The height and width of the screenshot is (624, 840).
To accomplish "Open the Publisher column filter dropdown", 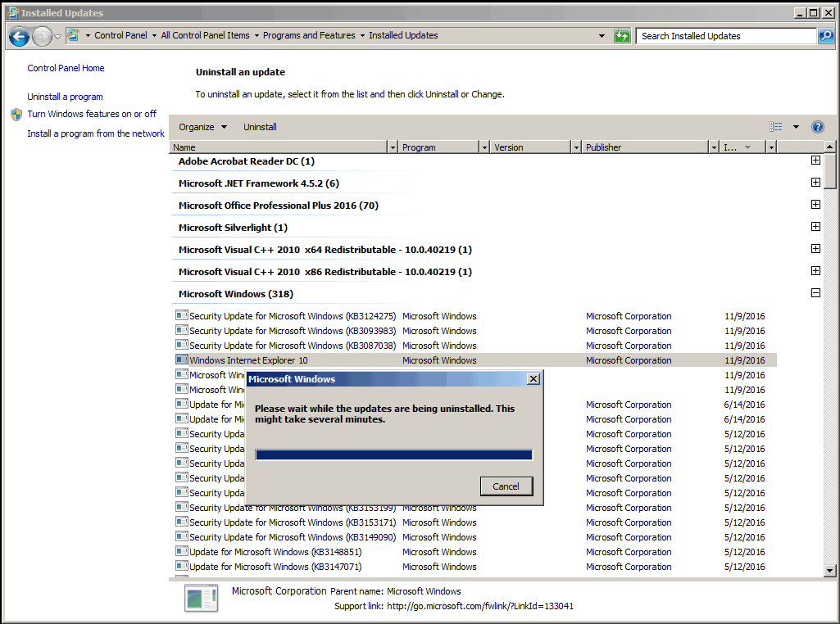I will [714, 147].
